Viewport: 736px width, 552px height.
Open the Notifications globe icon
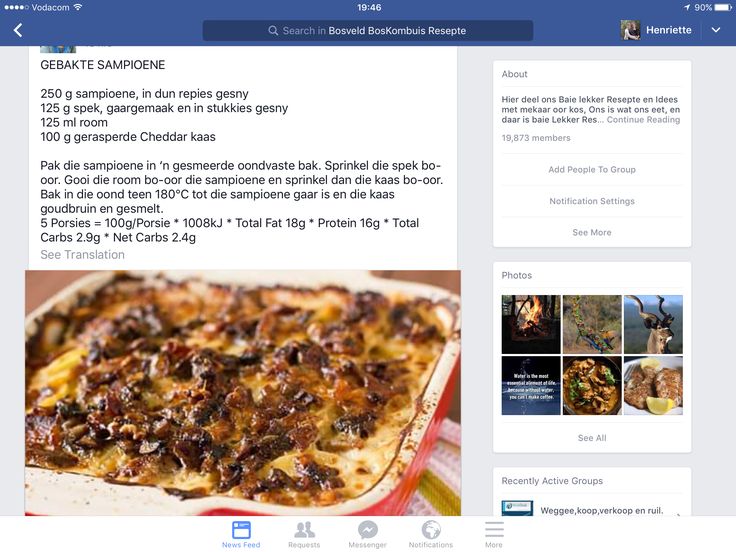point(431,530)
